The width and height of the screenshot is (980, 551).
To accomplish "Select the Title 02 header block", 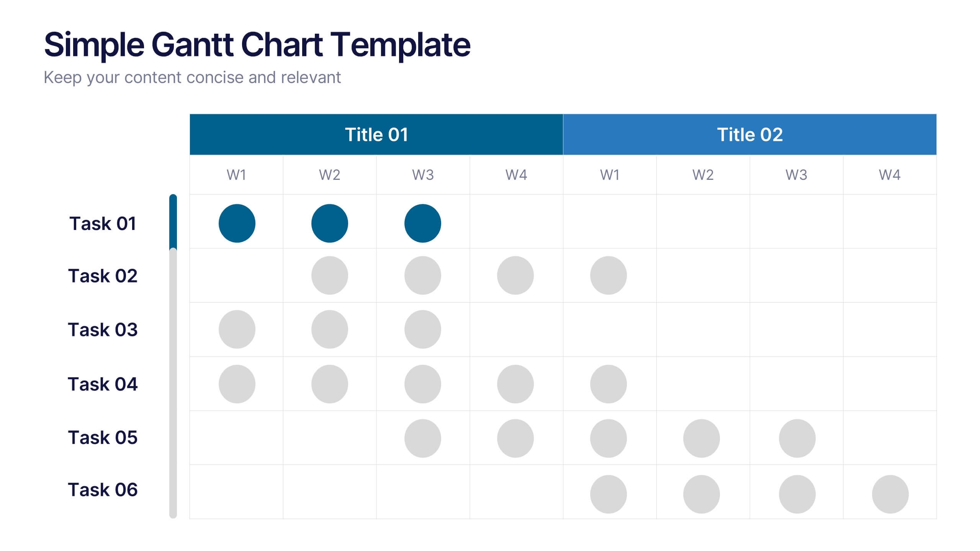I will 749,134.
